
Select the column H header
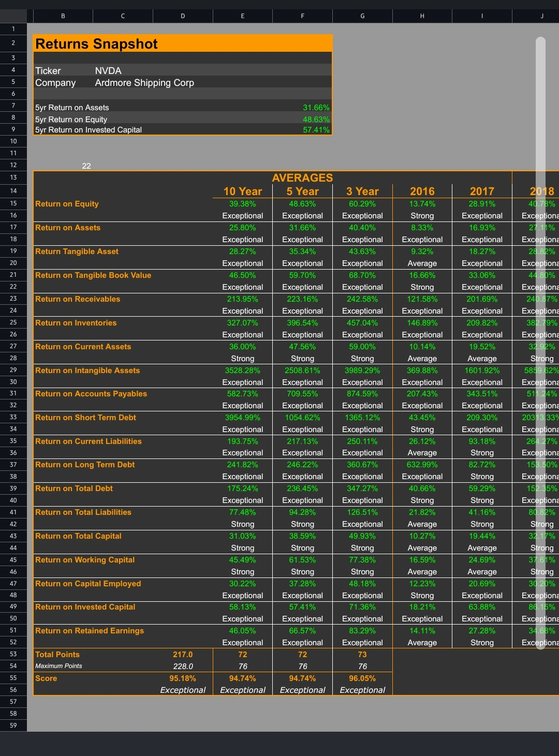click(422, 16)
